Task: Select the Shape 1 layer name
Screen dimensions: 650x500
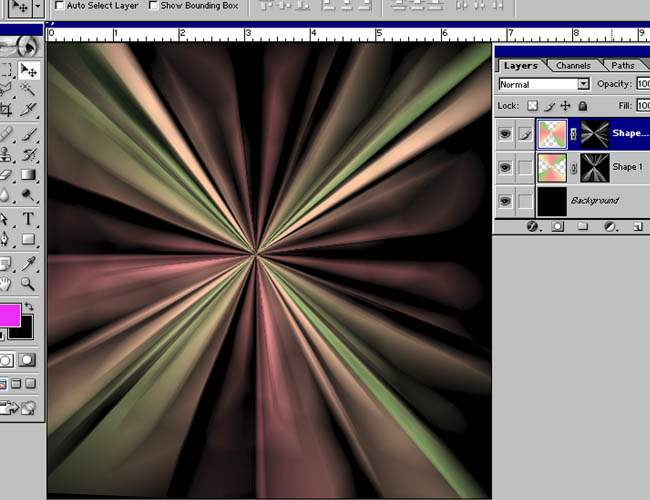Action: pos(627,167)
